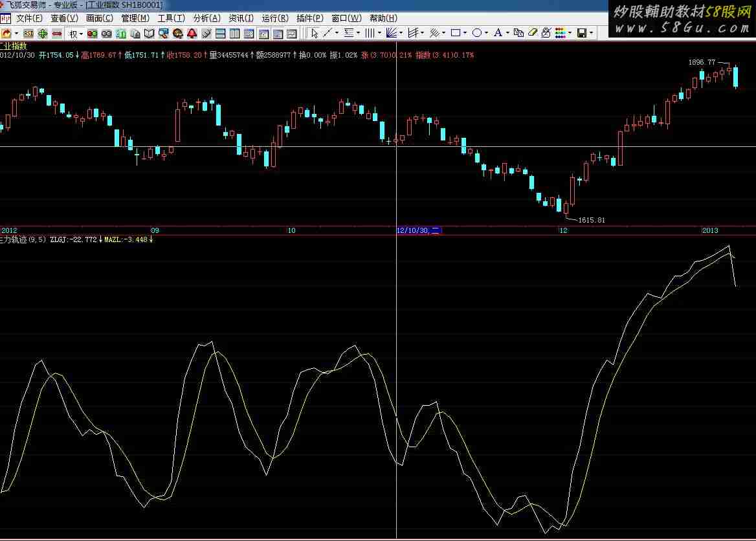This screenshot has height=541, width=756.
Task: Click the RSI indicator toolbar icon
Action: pyautogui.click(x=28, y=33)
